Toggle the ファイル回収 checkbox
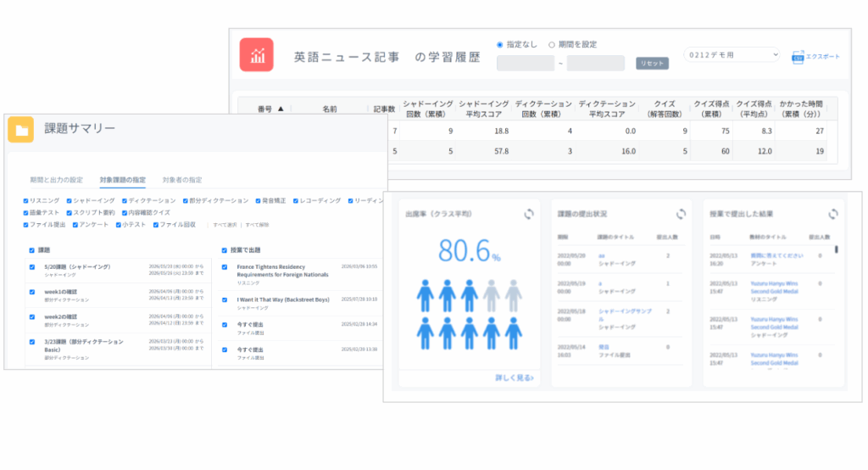Screen dimensions: 868x470 click(156, 225)
